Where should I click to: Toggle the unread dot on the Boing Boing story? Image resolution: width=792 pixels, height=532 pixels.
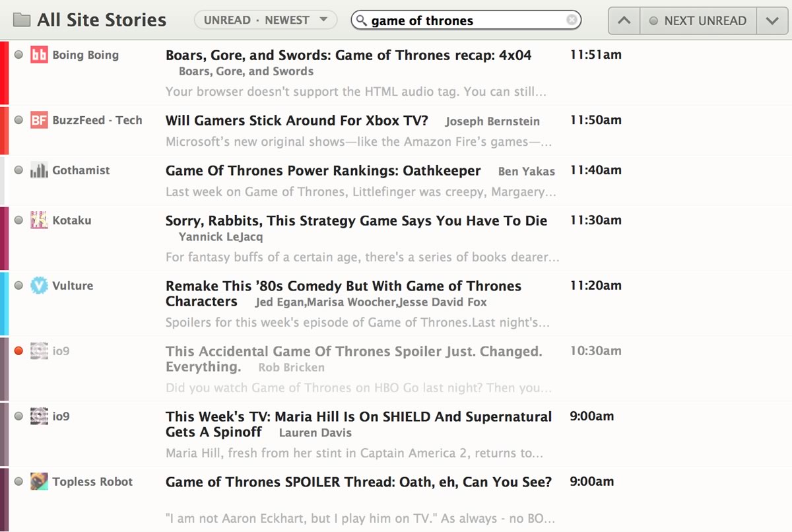click(x=18, y=55)
